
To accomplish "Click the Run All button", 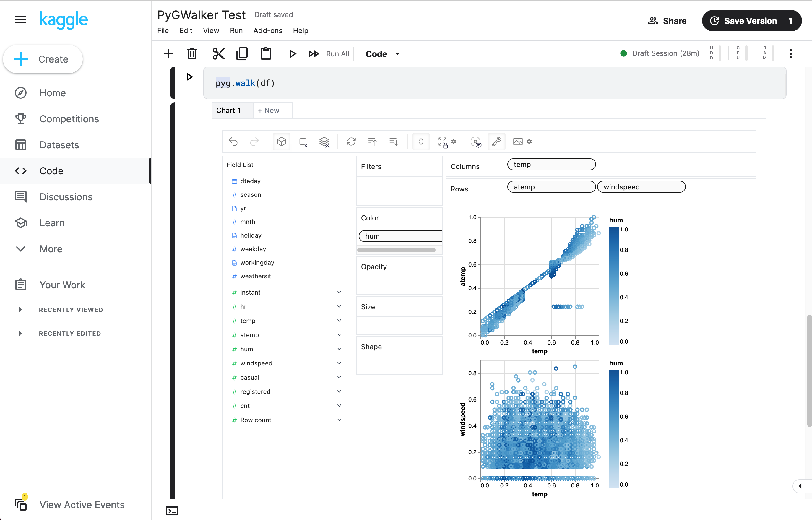I will pos(338,54).
